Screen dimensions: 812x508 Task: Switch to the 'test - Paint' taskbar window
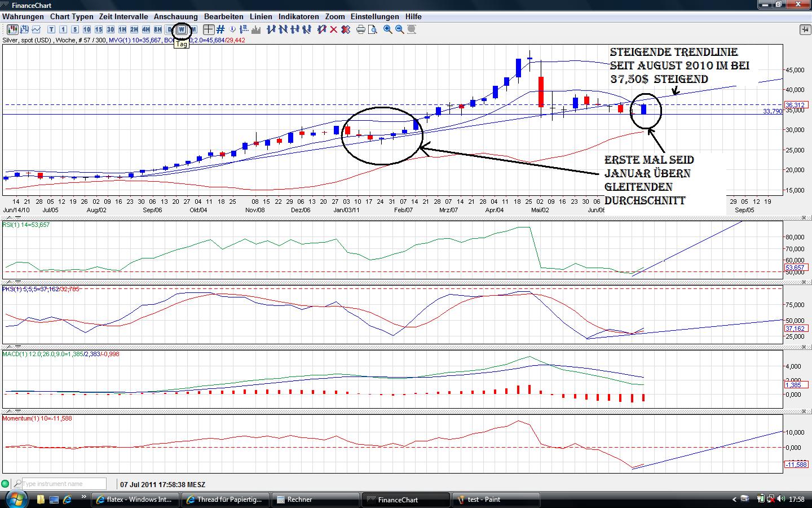click(496, 500)
